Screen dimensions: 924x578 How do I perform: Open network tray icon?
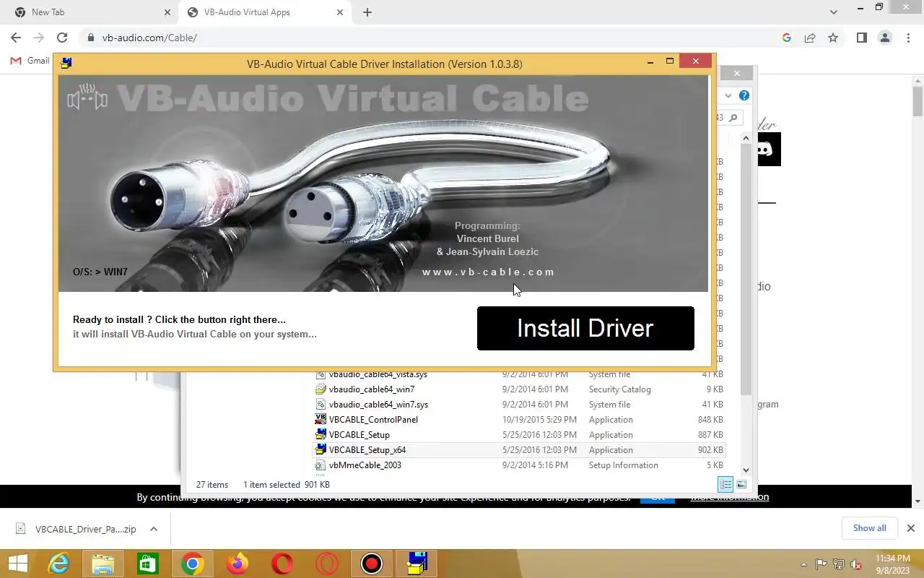click(839, 564)
